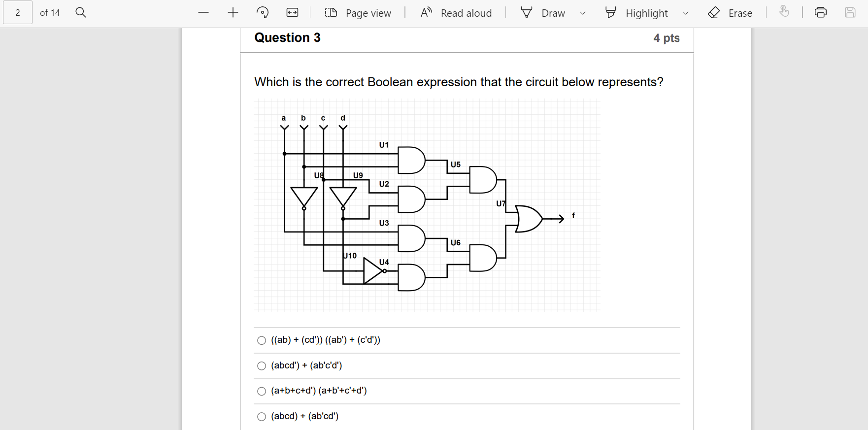Start Read aloud for the document

point(455,13)
